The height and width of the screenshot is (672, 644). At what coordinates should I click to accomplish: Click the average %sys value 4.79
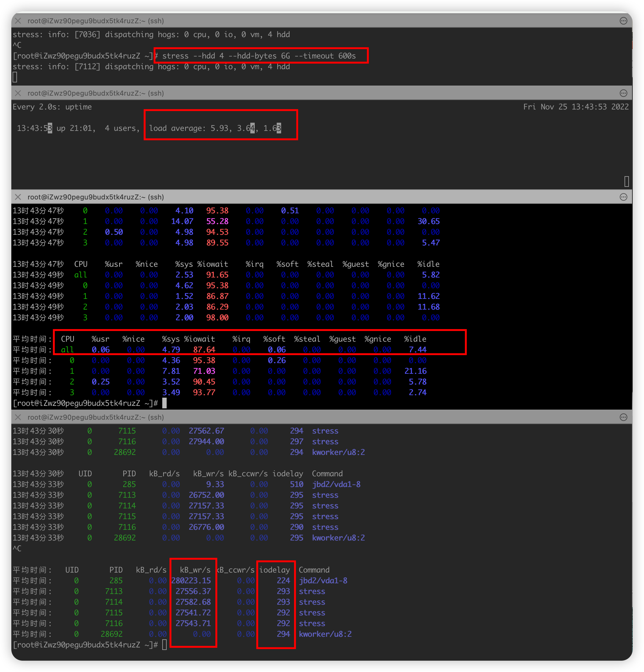pyautogui.click(x=171, y=350)
